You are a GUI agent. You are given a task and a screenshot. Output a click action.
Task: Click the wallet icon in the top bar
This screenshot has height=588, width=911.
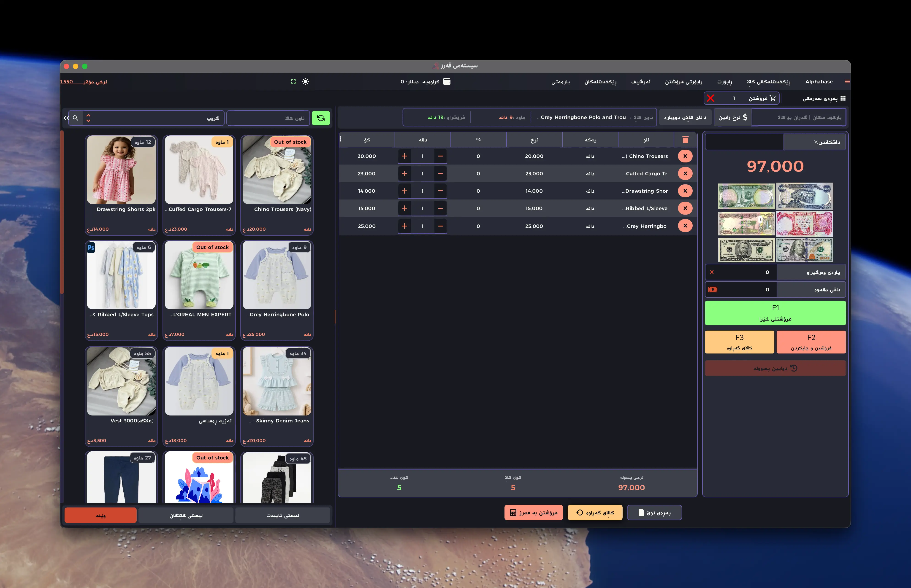pyautogui.click(x=447, y=82)
